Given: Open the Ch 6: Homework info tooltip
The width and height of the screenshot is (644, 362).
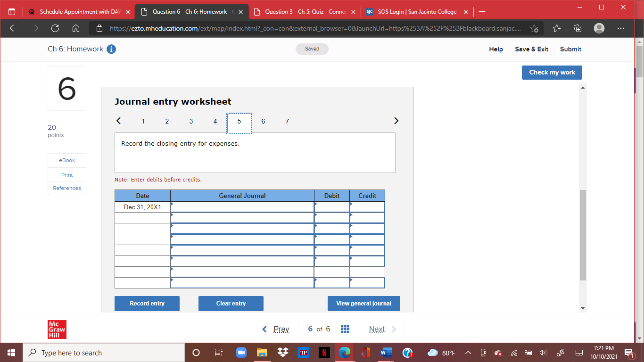Looking at the screenshot, I should click(111, 49).
